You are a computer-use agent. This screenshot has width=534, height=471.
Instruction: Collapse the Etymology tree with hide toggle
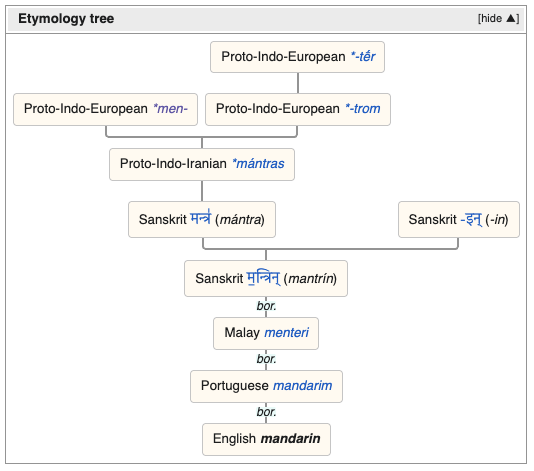tap(498, 18)
